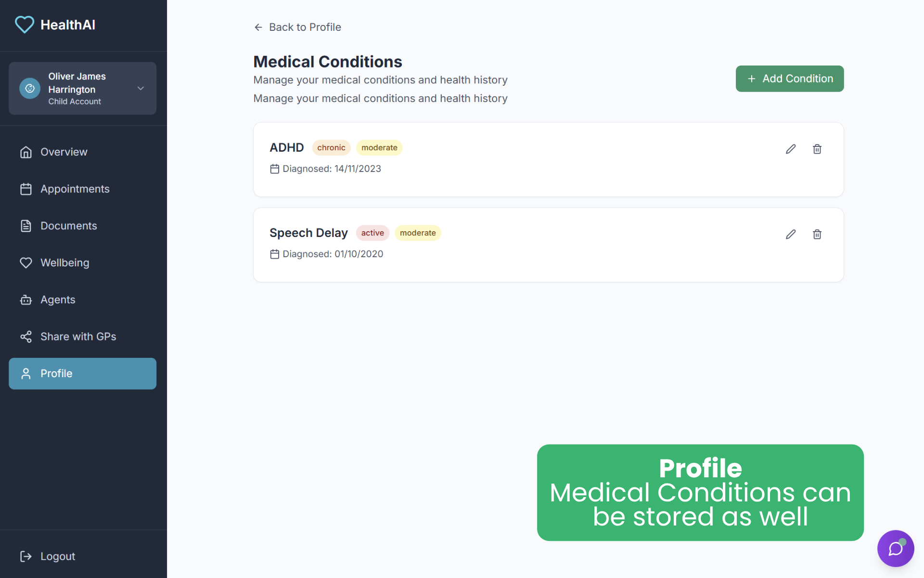924x578 pixels.
Task: Delete the ADHD condition with trash icon
Action: coord(817,149)
